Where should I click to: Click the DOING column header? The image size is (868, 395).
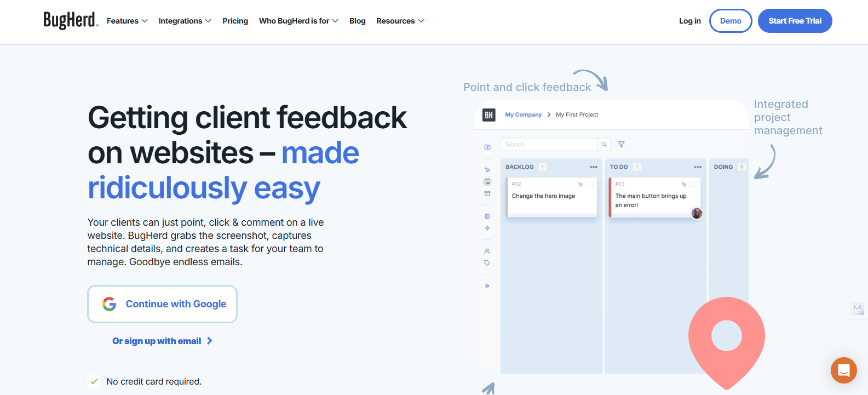723,167
